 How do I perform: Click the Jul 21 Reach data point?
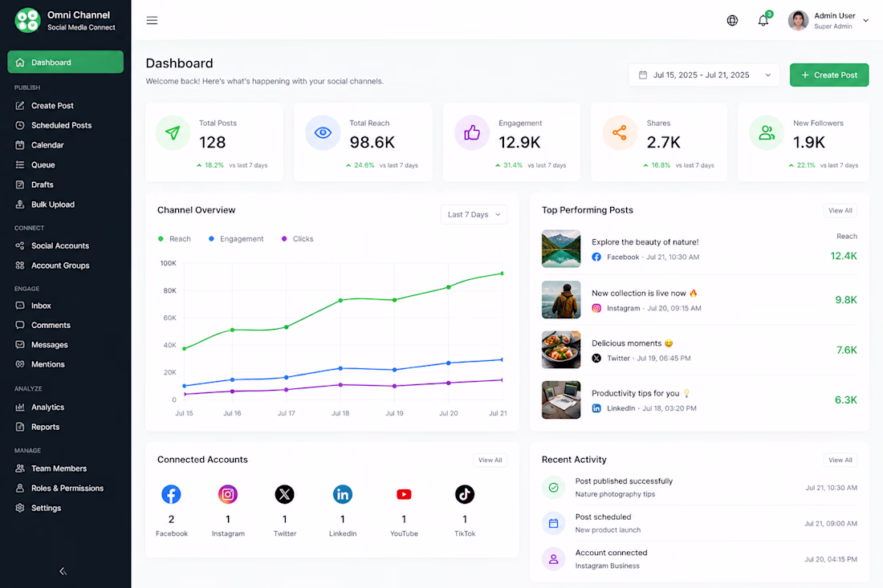point(502,274)
